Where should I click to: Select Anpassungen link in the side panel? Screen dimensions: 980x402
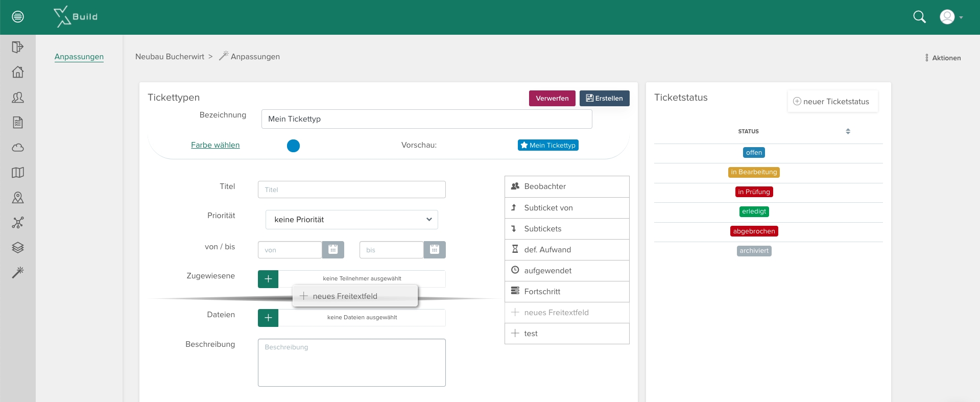(x=79, y=57)
